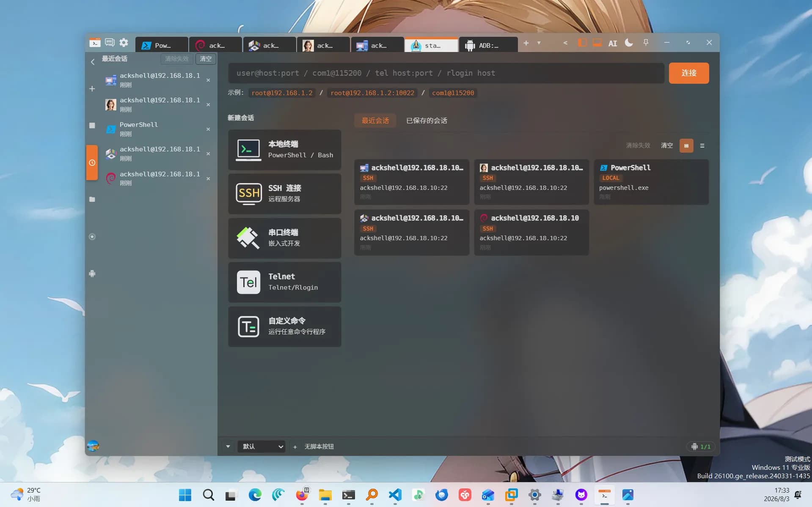Screen dimensions: 812x507
Task: Toggle the bottom panel layout icon
Action: tap(597, 43)
